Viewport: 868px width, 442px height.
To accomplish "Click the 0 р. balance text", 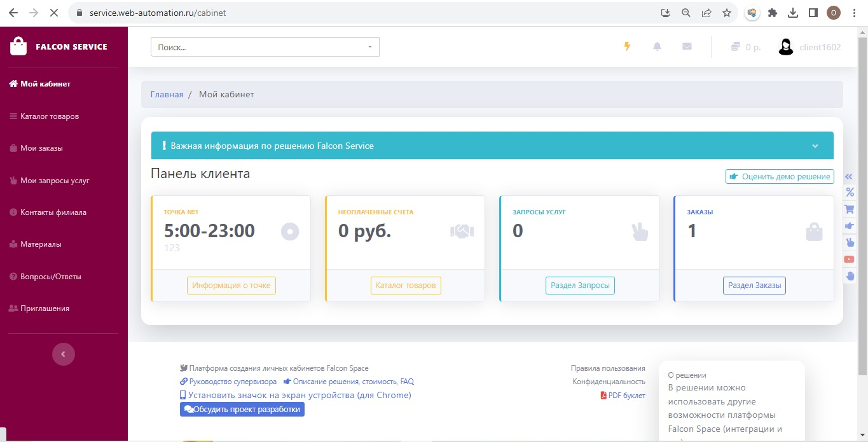I will 754,47.
